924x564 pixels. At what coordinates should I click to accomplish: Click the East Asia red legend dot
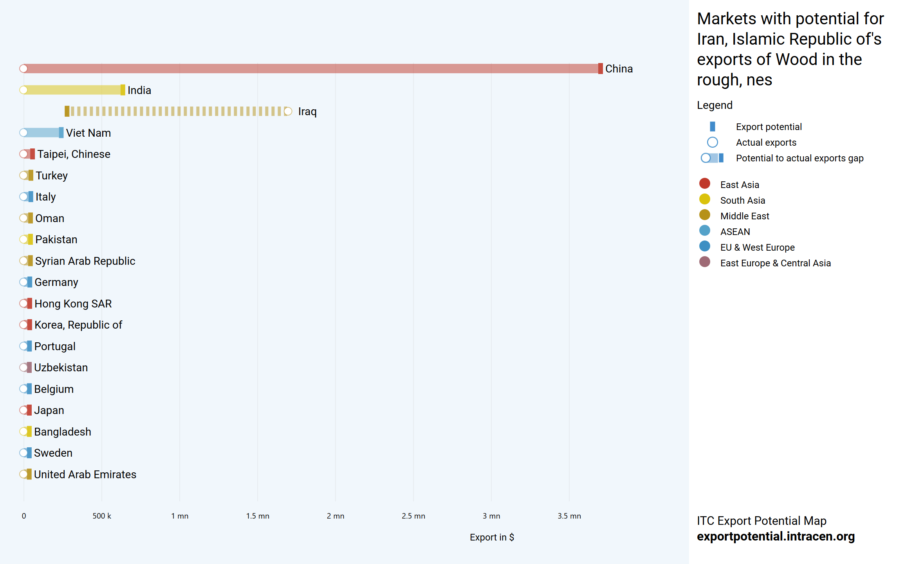704,184
